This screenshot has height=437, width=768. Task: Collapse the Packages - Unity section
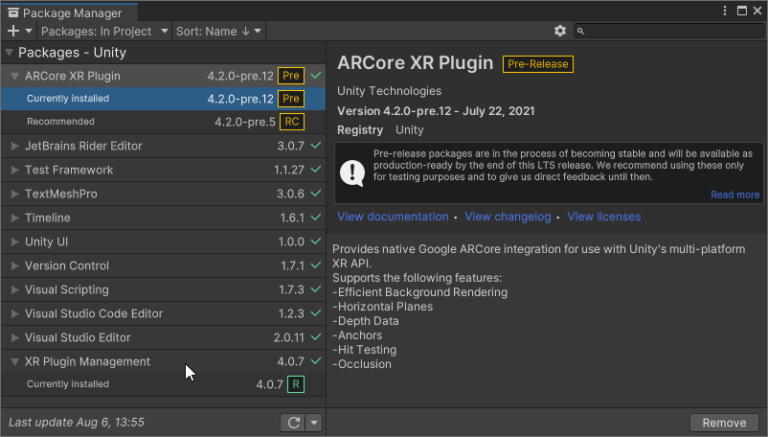tap(9, 53)
